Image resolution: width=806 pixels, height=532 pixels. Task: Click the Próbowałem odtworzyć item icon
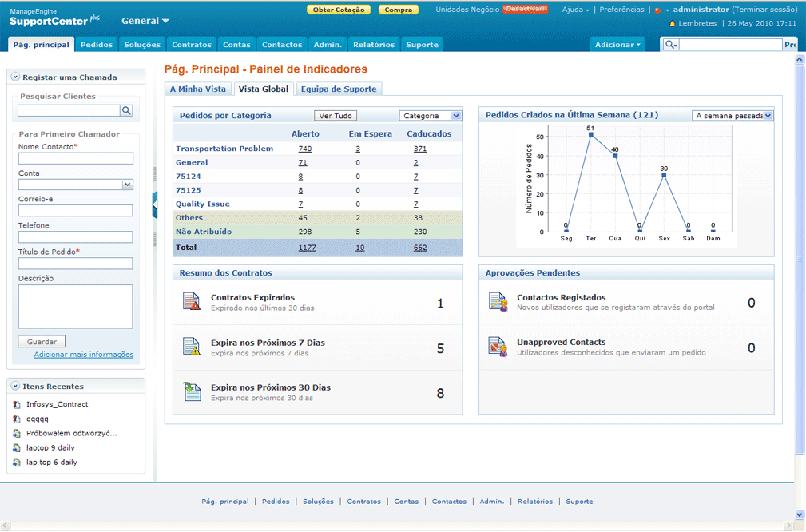17,434
